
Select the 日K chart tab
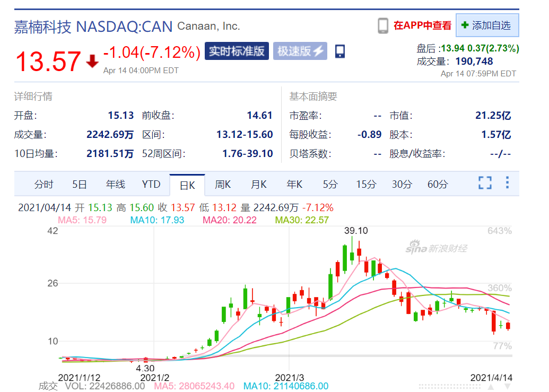point(187,185)
